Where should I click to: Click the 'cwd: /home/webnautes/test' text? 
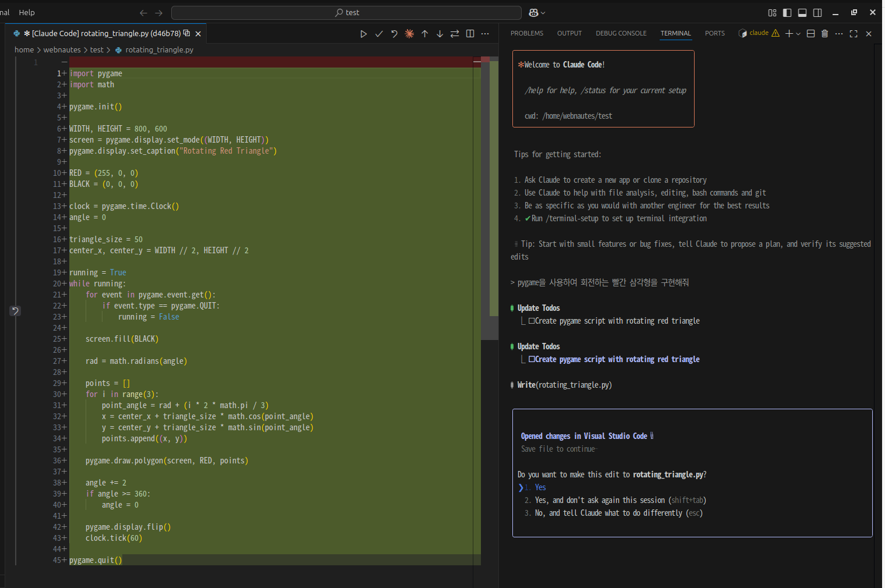(x=568, y=116)
